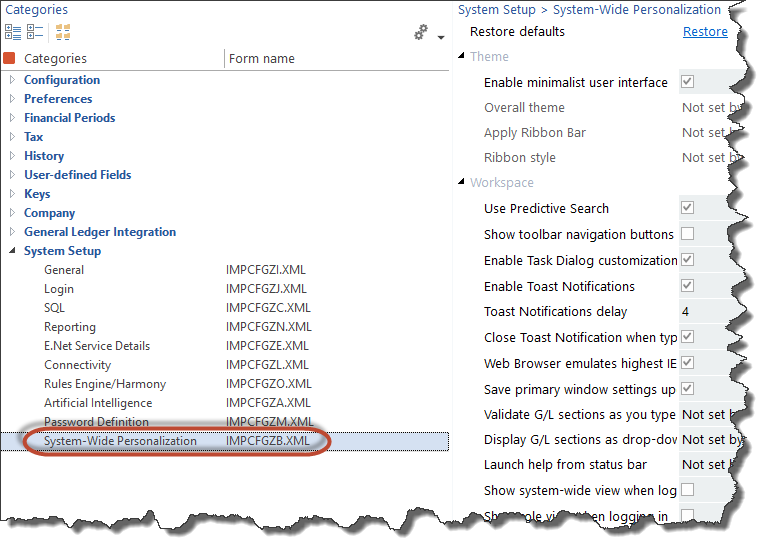Click the gears settings icon
The width and height of the screenshot is (771, 553).
pyautogui.click(x=421, y=33)
